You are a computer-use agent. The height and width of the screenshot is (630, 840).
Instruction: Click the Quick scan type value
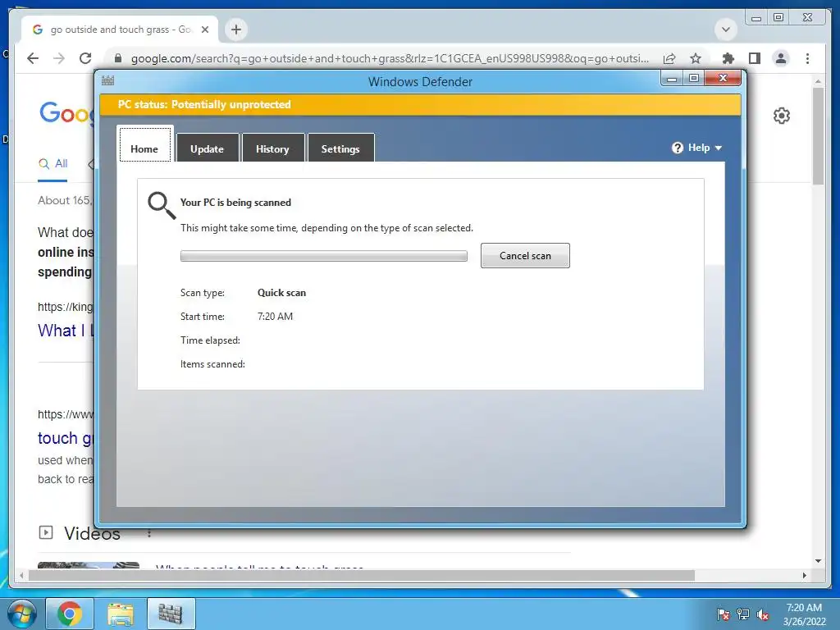pos(282,293)
